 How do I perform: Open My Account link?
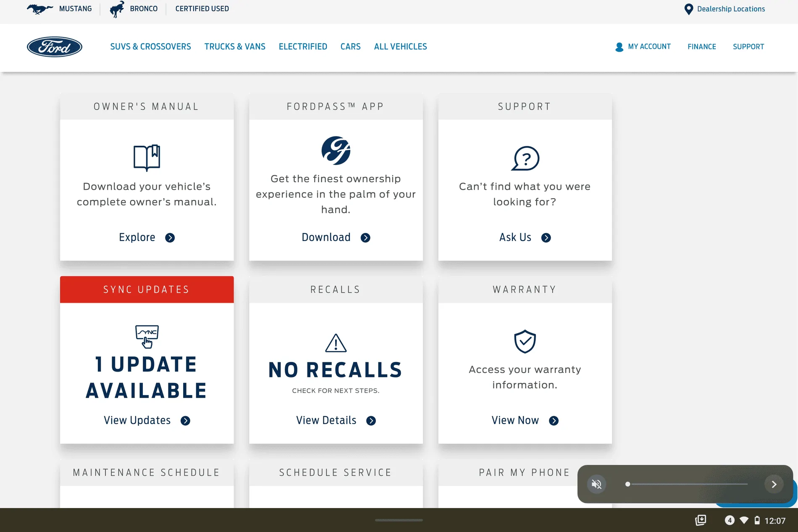click(649, 47)
